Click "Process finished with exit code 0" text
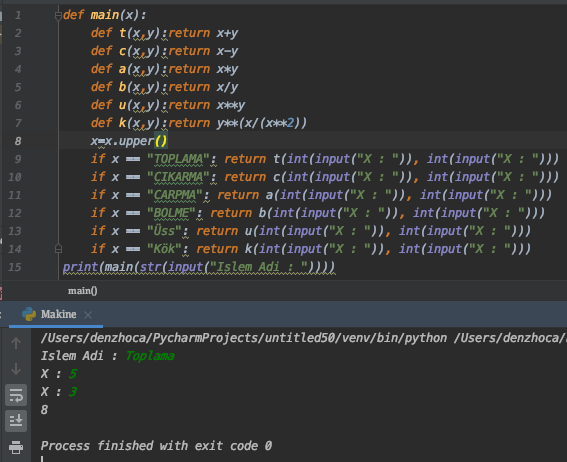Screen dimensions: 567x462 156,446
